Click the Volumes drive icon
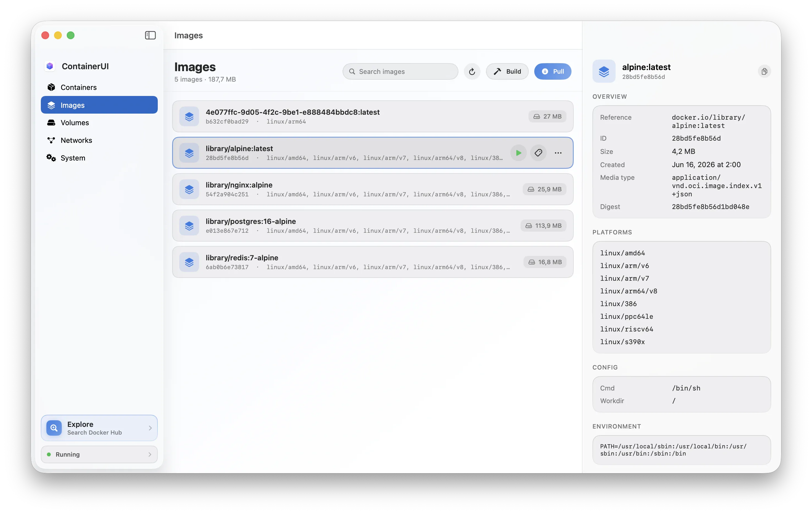 pos(51,123)
